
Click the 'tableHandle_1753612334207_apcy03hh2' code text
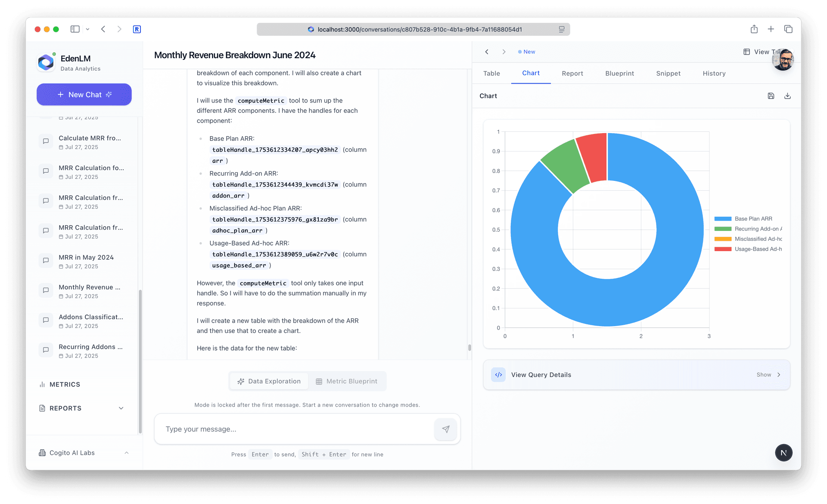(275, 150)
